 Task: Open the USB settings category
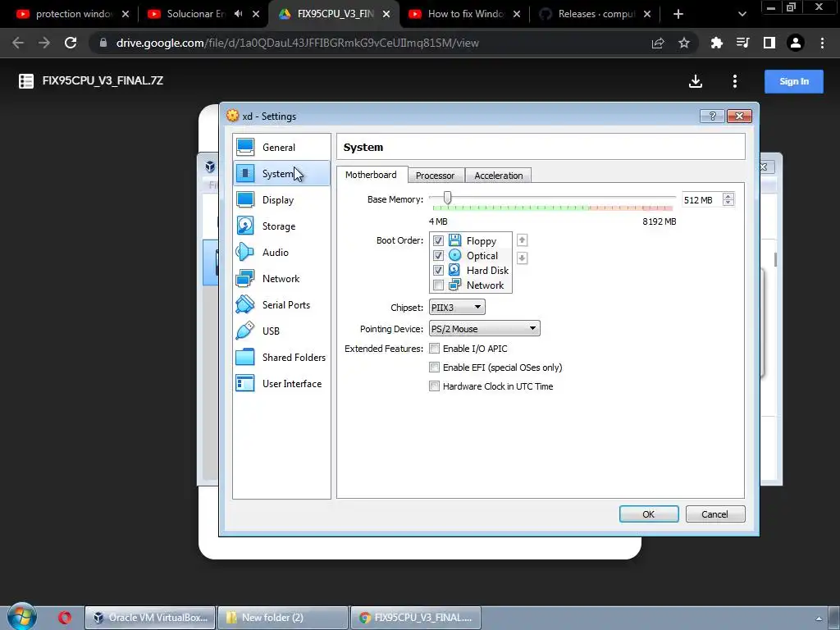tap(281, 331)
